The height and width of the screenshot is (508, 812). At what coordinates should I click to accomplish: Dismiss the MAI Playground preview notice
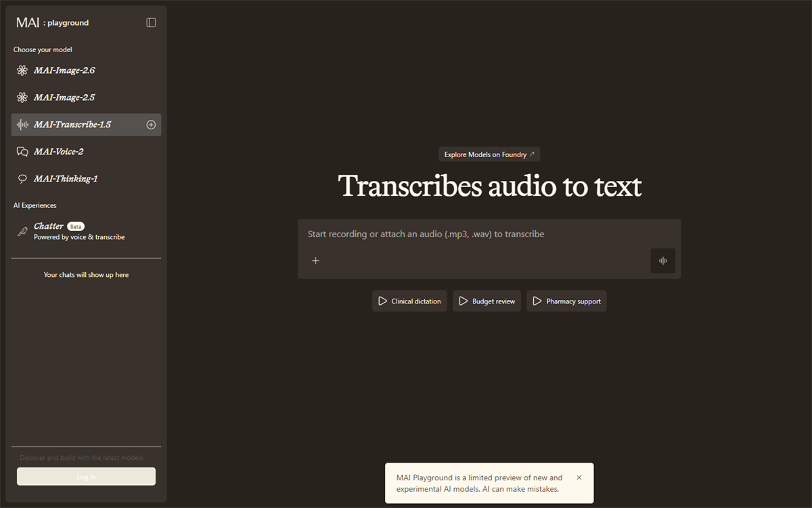[579, 478]
